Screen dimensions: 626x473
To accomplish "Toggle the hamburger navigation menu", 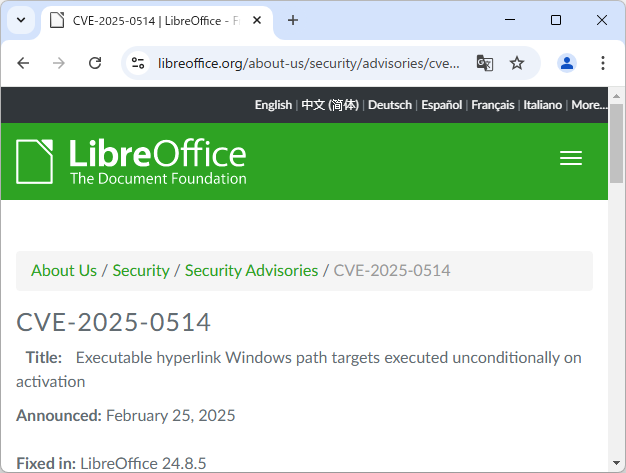I will coord(571,159).
